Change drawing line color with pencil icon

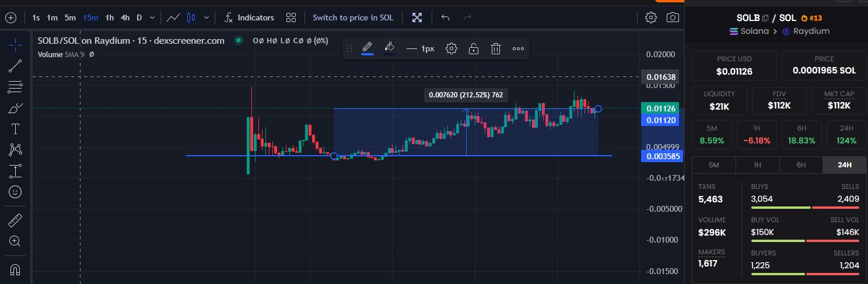(367, 48)
